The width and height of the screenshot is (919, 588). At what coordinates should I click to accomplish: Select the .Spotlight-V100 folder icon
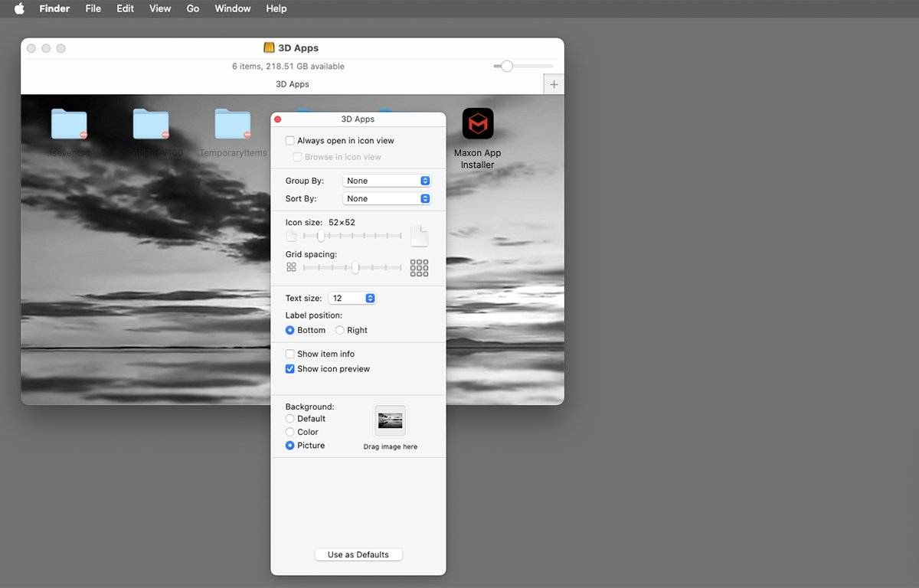coord(151,124)
